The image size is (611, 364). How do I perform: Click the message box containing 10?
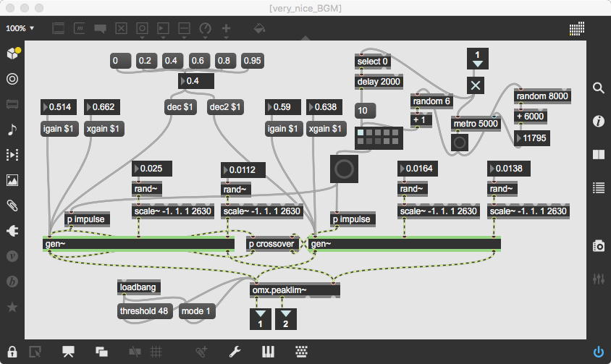coord(366,111)
